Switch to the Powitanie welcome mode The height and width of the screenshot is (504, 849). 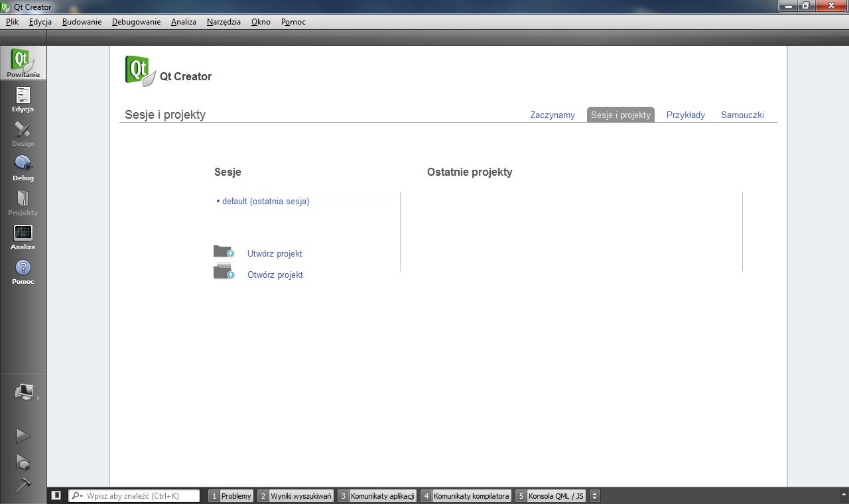23,63
